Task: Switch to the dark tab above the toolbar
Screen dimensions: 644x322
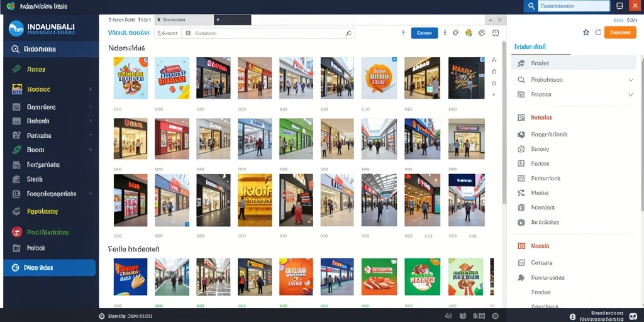Action: click(x=233, y=19)
